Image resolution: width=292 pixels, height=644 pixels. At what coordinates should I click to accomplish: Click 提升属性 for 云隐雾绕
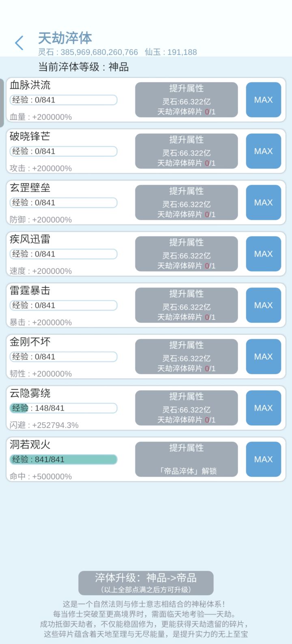(x=186, y=408)
